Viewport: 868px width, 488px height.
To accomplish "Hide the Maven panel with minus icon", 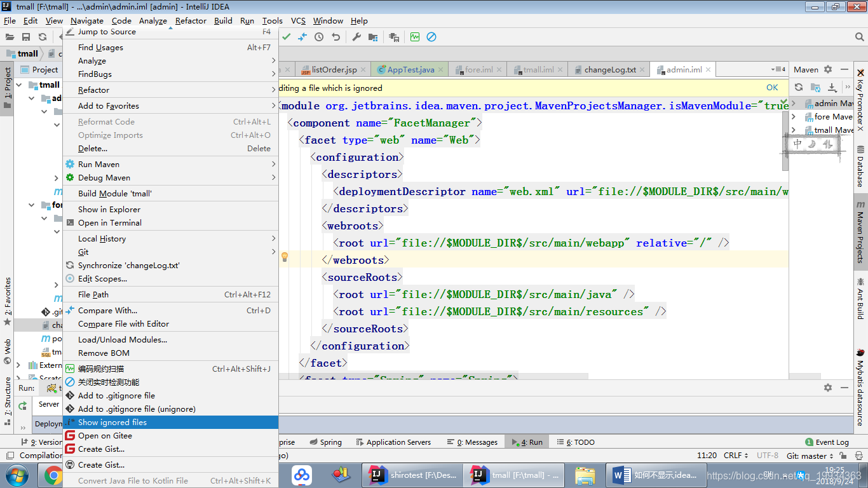I will point(844,69).
